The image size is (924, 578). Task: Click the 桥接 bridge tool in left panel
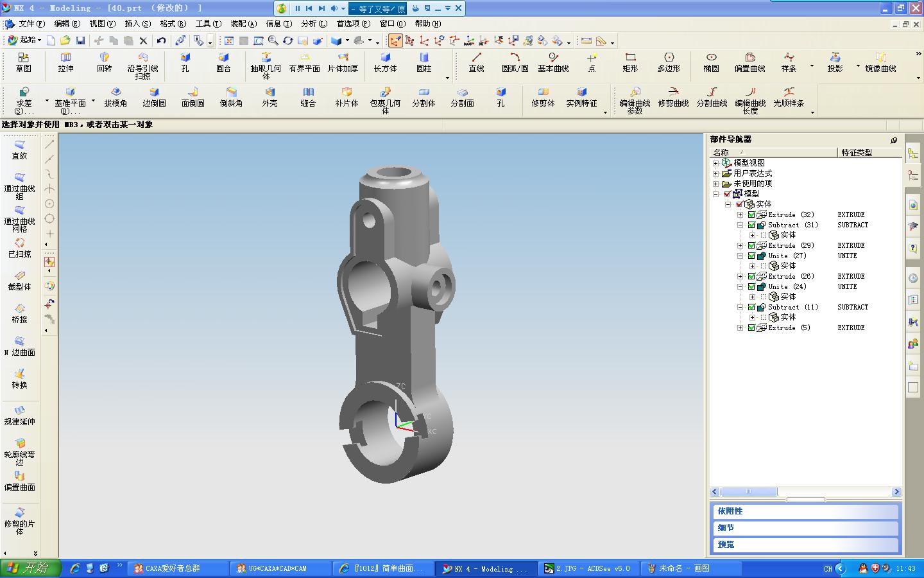(x=19, y=313)
